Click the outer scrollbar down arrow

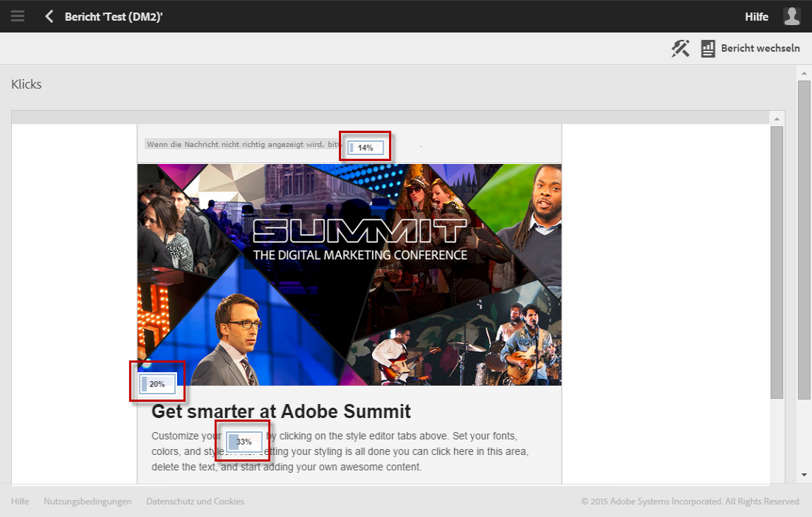[804, 474]
